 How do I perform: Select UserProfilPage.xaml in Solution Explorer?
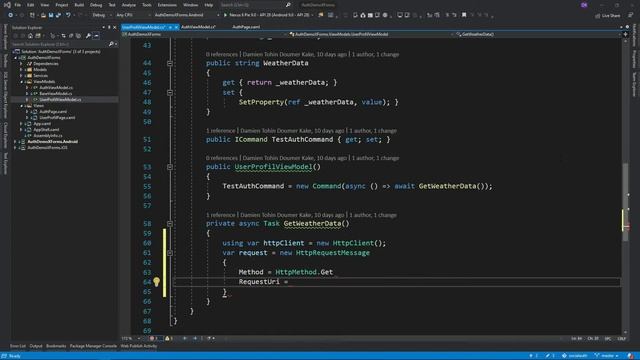[57, 118]
